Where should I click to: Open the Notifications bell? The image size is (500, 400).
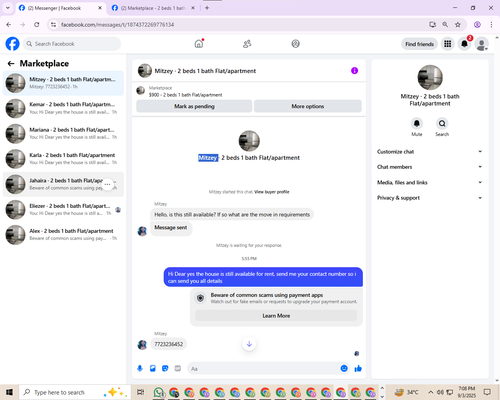point(464,44)
